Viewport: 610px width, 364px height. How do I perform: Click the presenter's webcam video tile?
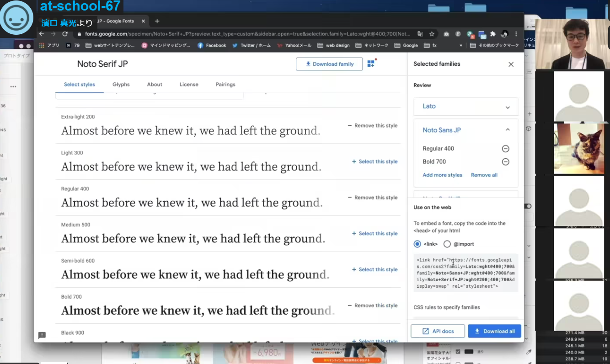[x=573, y=44]
